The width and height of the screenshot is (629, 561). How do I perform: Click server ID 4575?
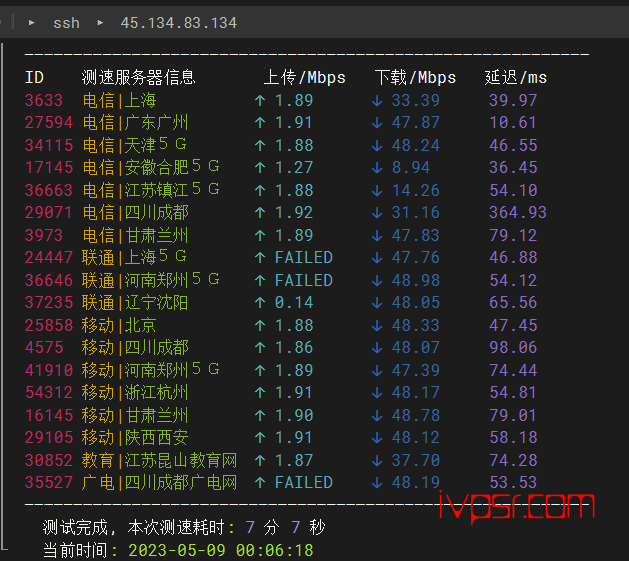click(x=44, y=347)
